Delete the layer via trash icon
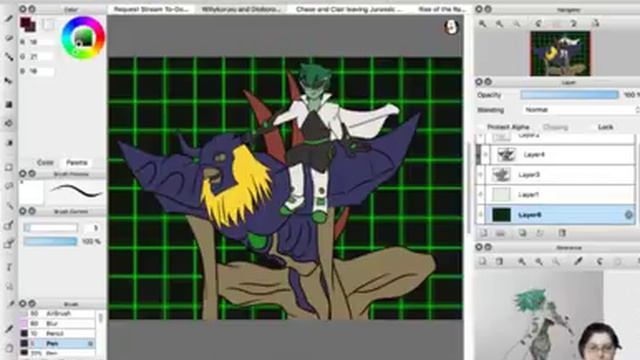Viewport: 640px width, 360px height. [x=562, y=233]
